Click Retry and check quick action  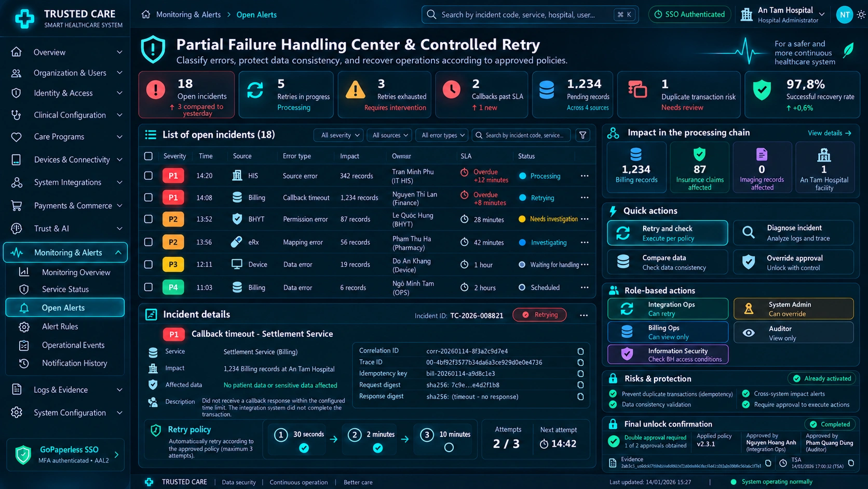pyautogui.click(x=668, y=233)
